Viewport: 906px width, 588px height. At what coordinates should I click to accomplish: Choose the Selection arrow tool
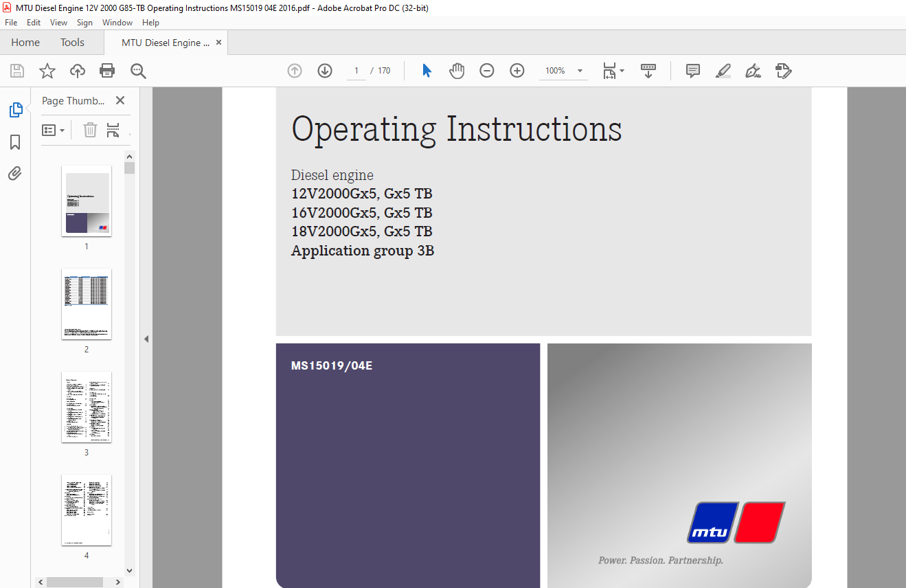(x=427, y=71)
